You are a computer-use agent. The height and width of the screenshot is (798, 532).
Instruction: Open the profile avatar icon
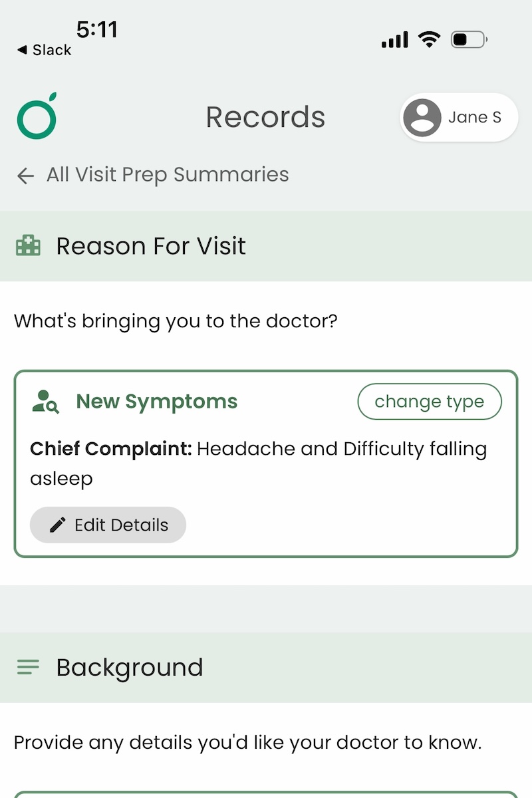422,118
